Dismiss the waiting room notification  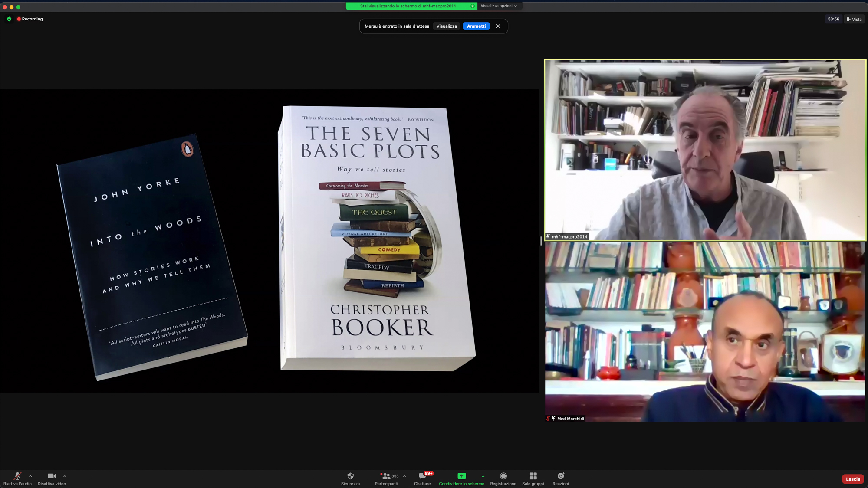498,26
